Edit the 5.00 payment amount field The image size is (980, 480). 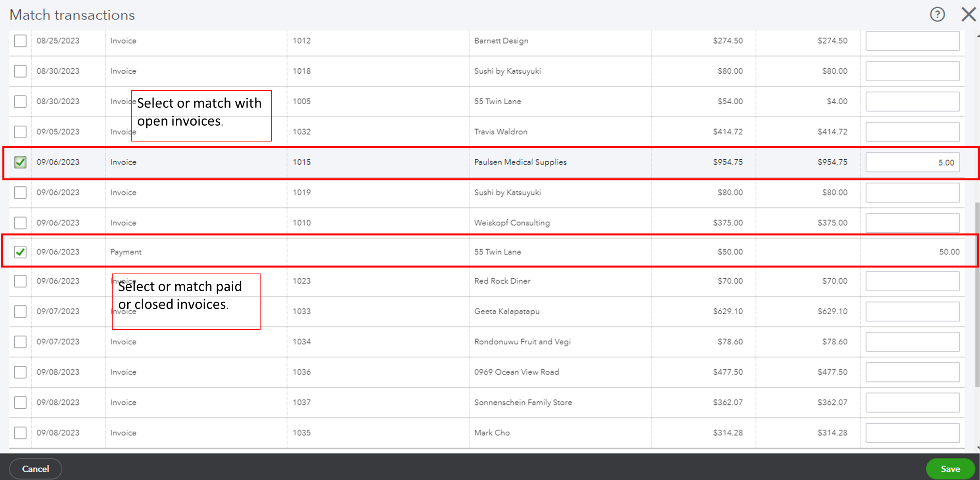(x=912, y=162)
